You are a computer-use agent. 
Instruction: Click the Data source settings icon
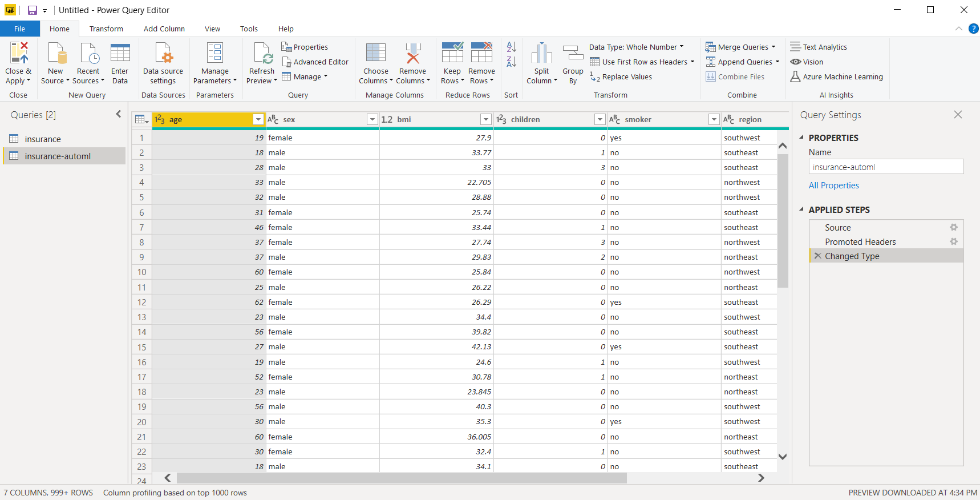(x=163, y=54)
